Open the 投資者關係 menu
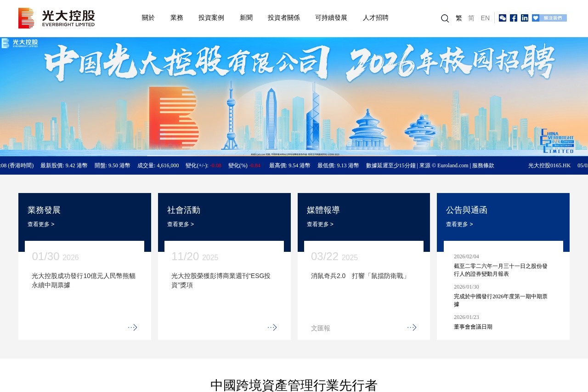 tap(284, 18)
